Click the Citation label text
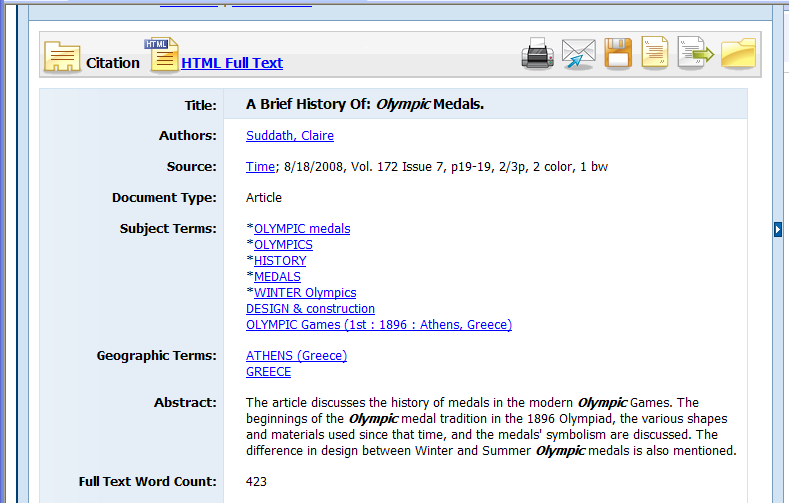The width and height of the screenshot is (789, 503). coord(113,63)
